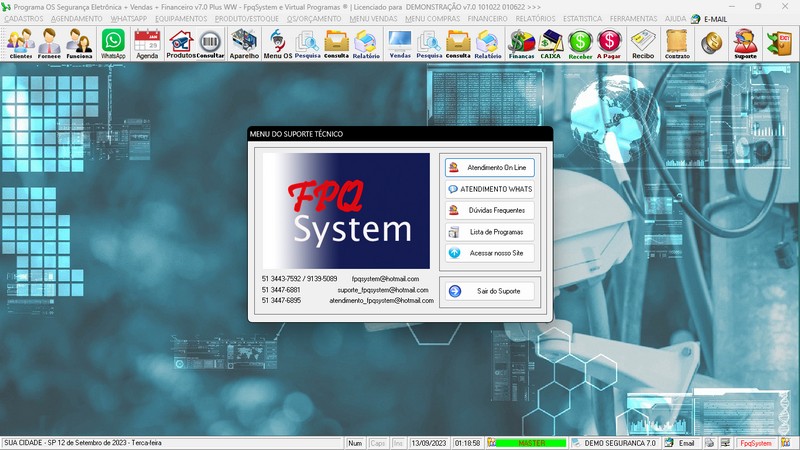Click the A Pagar red dollar icon
The image size is (800, 450).
609,43
